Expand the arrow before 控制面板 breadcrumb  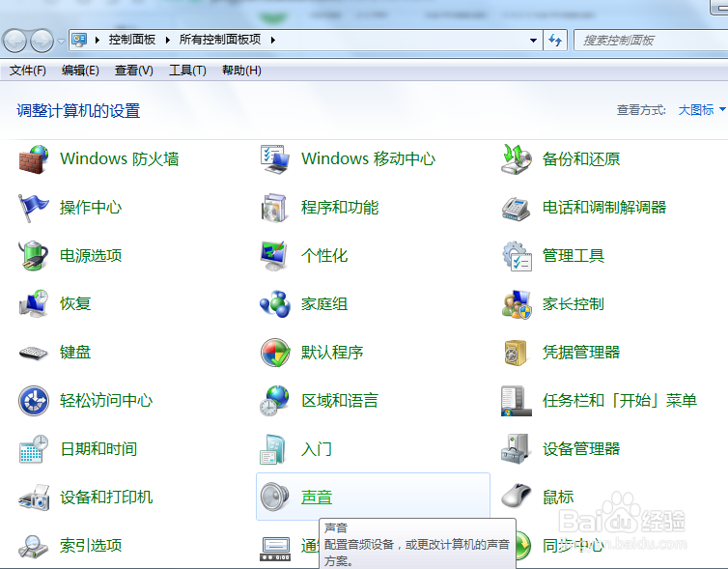pyautogui.click(x=98, y=40)
